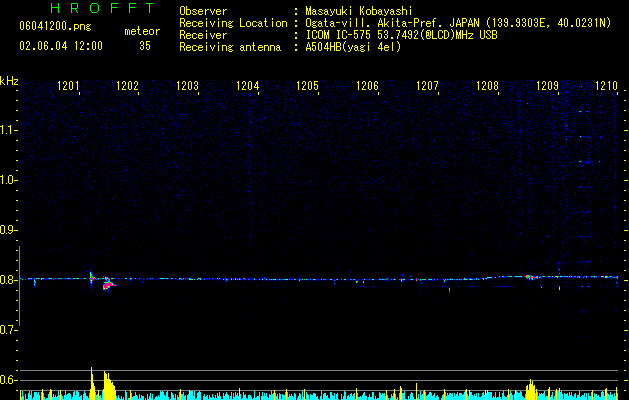
Task: Click the kHz axis unit label
Action: coord(9,81)
